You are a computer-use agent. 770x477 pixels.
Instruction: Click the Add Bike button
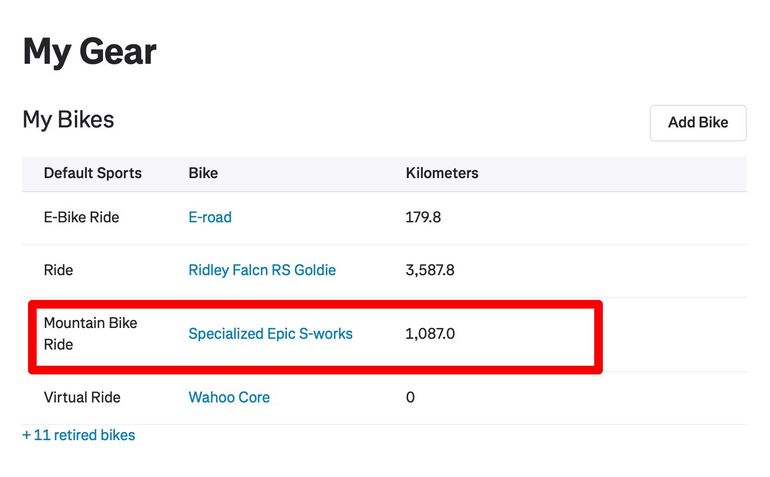(698, 123)
